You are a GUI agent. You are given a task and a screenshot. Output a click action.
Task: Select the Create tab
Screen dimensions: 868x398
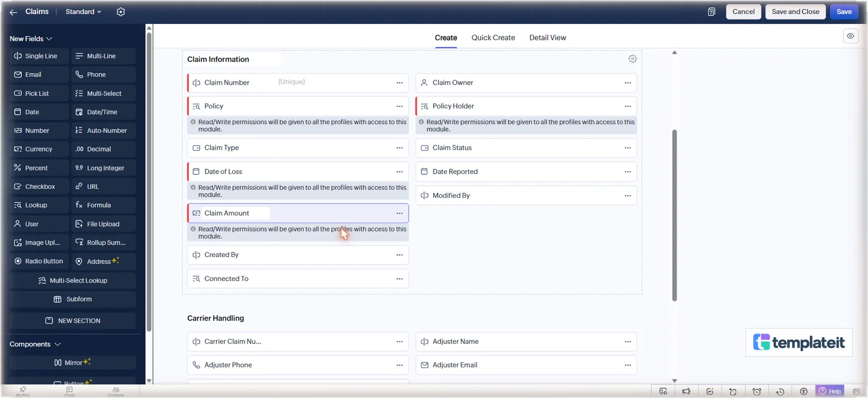[446, 37]
